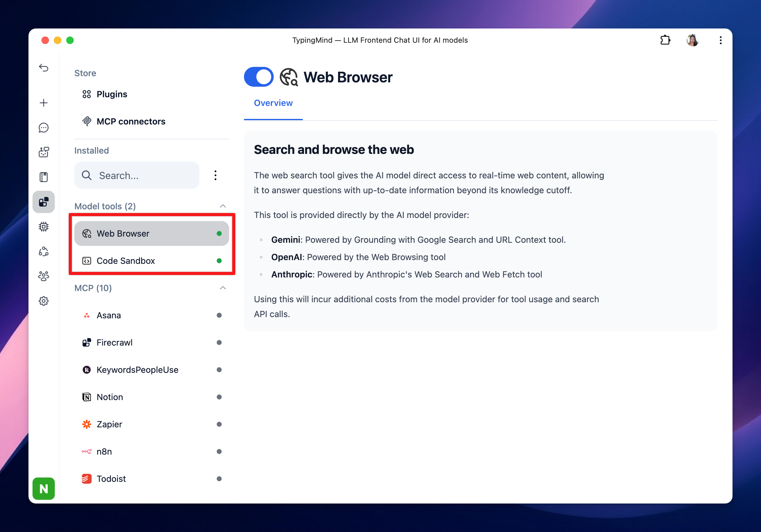Open the prompt library book icon
This screenshot has width=761, height=532.
pyautogui.click(x=43, y=177)
